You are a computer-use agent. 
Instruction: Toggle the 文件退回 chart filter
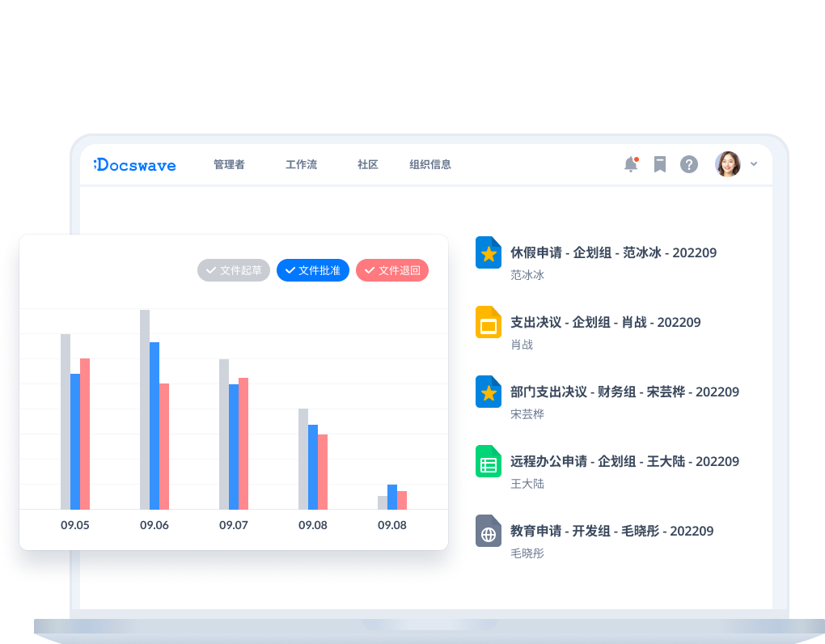(392, 270)
